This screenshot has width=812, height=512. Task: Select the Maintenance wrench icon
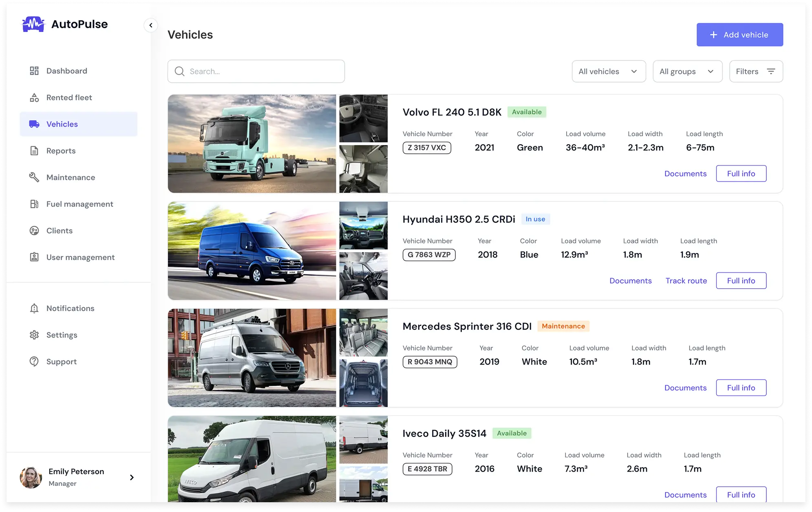(34, 177)
